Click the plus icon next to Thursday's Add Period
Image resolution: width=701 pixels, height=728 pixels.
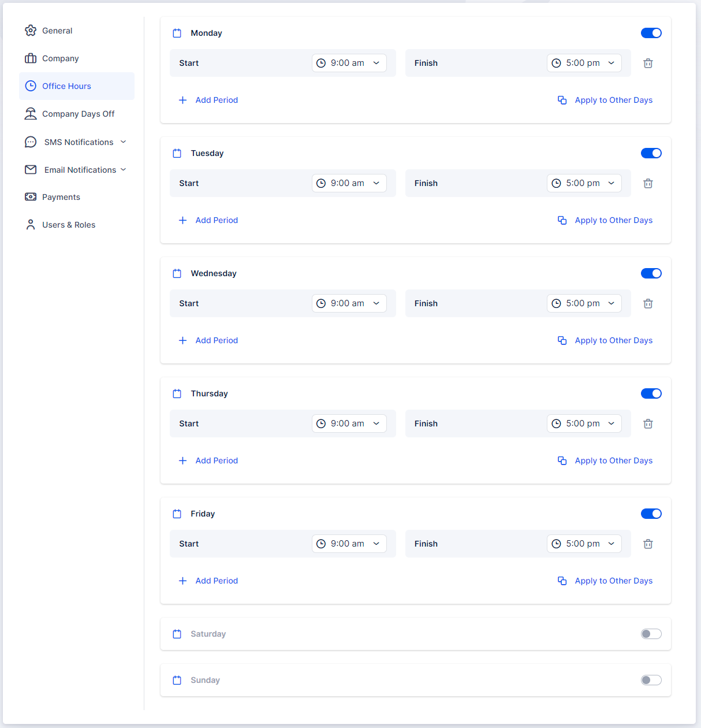pyautogui.click(x=182, y=460)
